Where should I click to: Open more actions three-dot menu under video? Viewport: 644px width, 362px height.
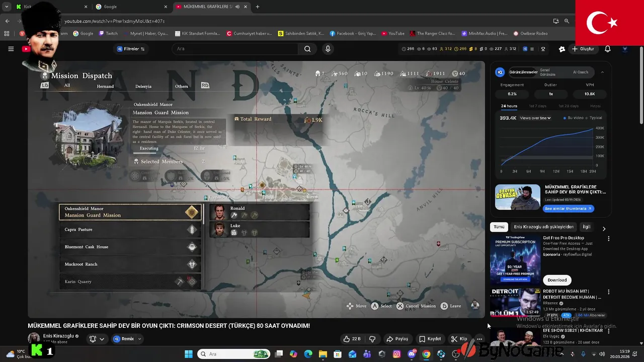479,339
